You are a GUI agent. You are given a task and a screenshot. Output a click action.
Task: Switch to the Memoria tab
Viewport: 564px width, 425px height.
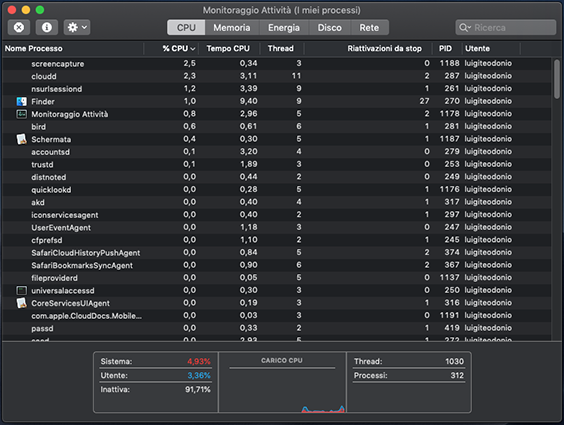232,28
